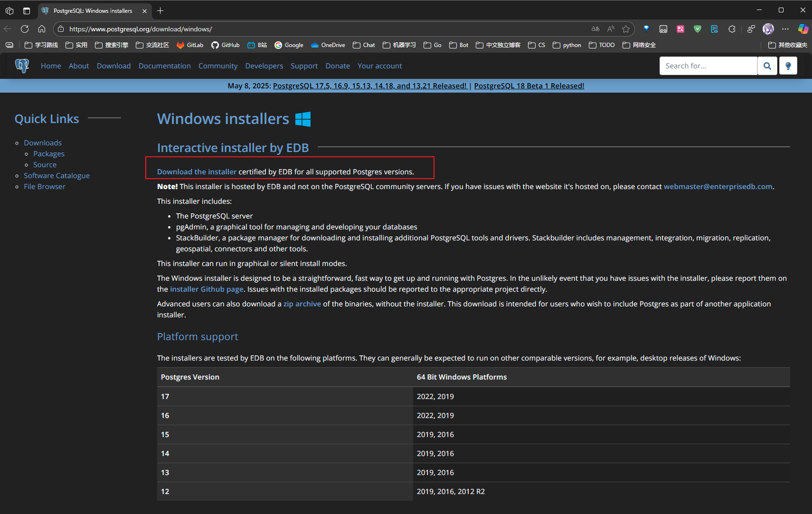Open browser settings and more menu
Image resolution: width=812 pixels, height=514 pixels.
(785, 29)
